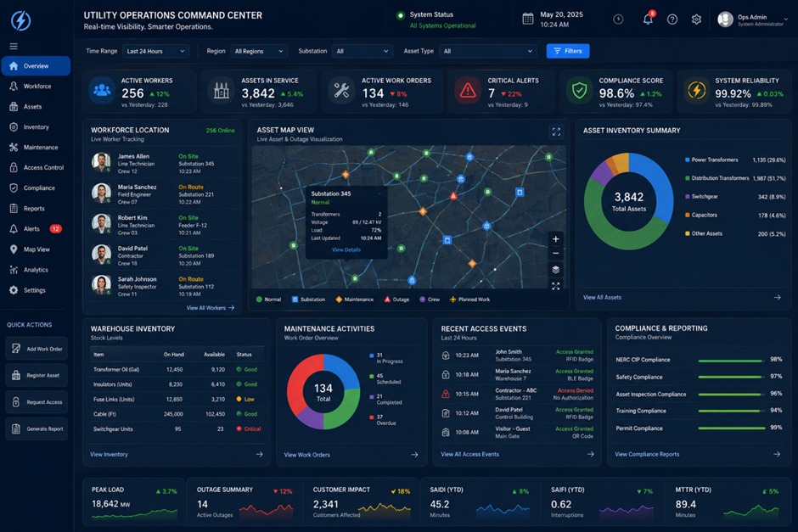Open the Asset Type dropdown
This screenshot has height=532, width=798.
(487, 51)
